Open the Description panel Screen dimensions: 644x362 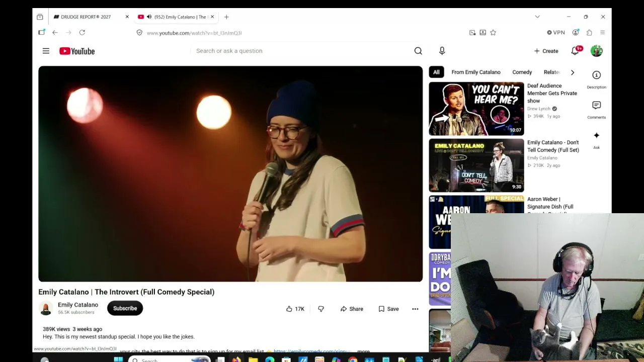[596, 79]
